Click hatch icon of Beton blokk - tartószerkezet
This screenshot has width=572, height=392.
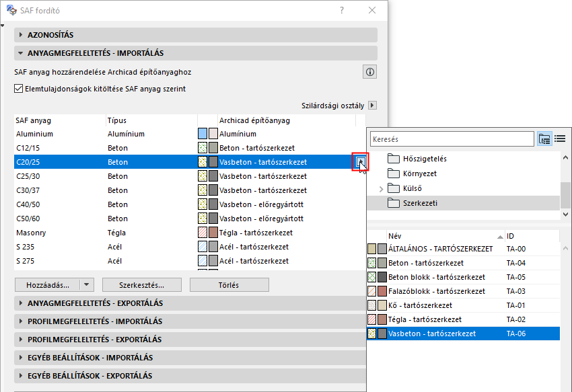(371, 277)
